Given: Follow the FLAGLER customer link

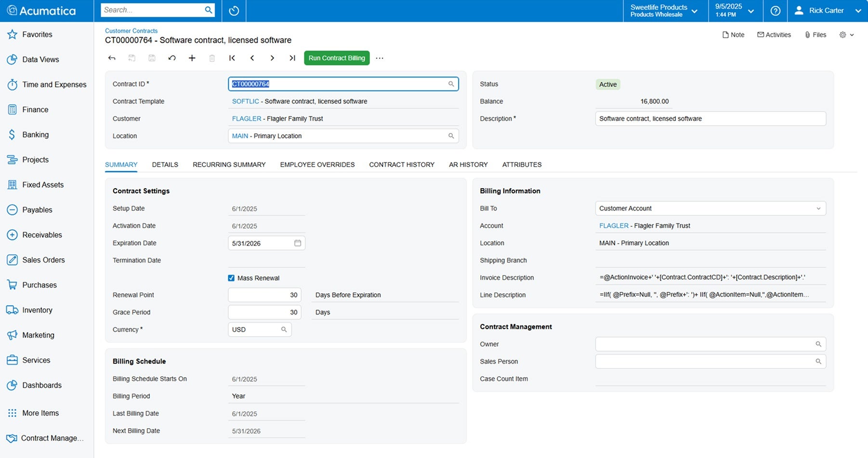Looking at the screenshot, I should [x=246, y=118].
